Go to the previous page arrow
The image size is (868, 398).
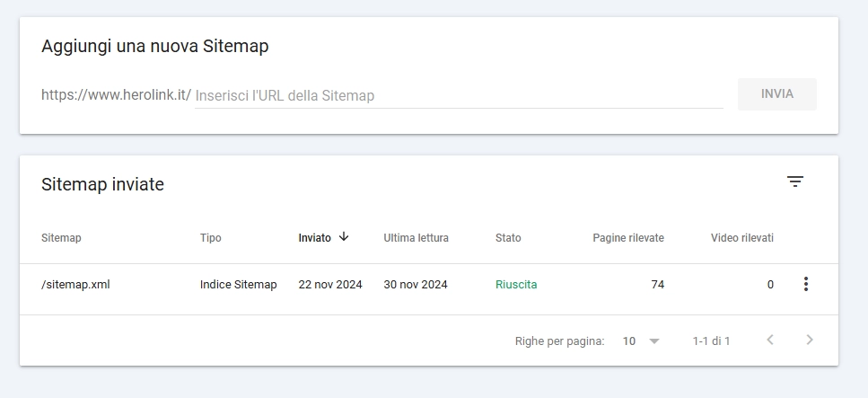point(769,340)
